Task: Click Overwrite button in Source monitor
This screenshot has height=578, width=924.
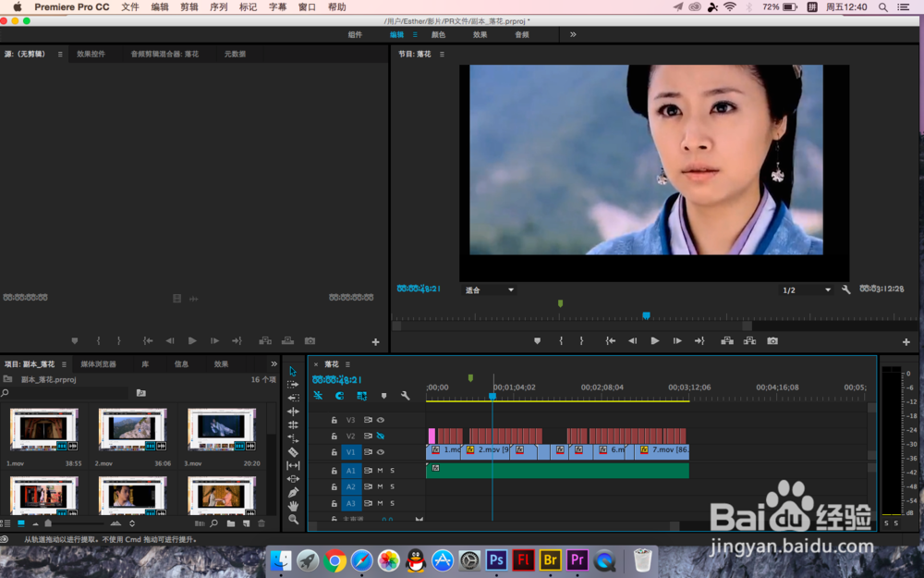Action: (287, 341)
